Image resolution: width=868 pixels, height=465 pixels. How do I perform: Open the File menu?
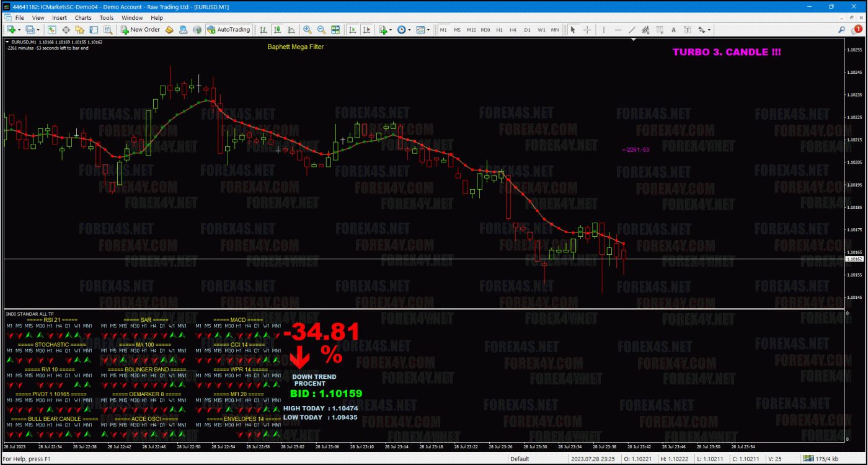[19, 18]
